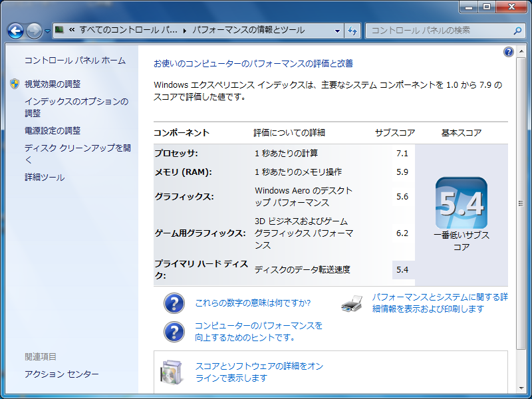Open スコアとソフトウェアの詳細をオンラインで表示します link
Screen dimensions: 532x399
click(259, 372)
